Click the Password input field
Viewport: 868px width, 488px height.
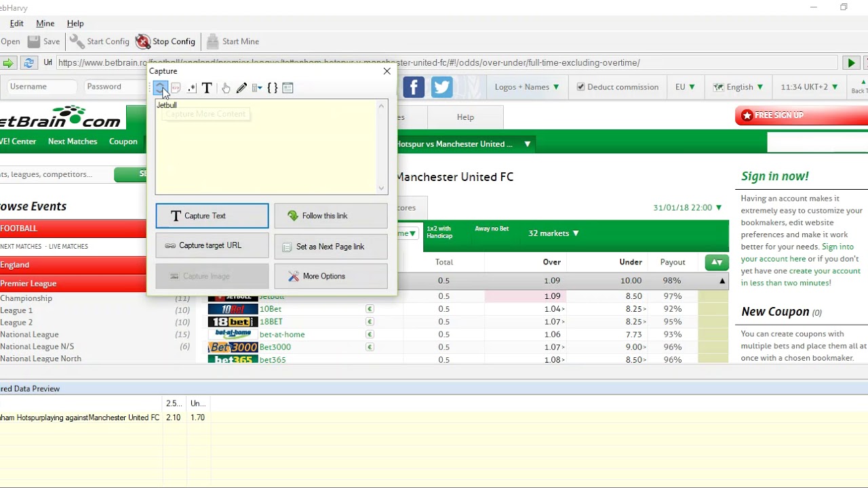115,87
